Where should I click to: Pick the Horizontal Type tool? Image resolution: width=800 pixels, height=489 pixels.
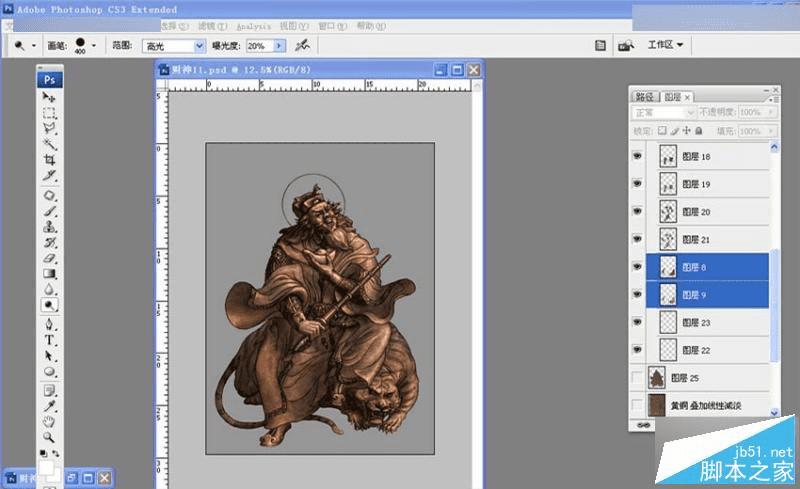49,340
